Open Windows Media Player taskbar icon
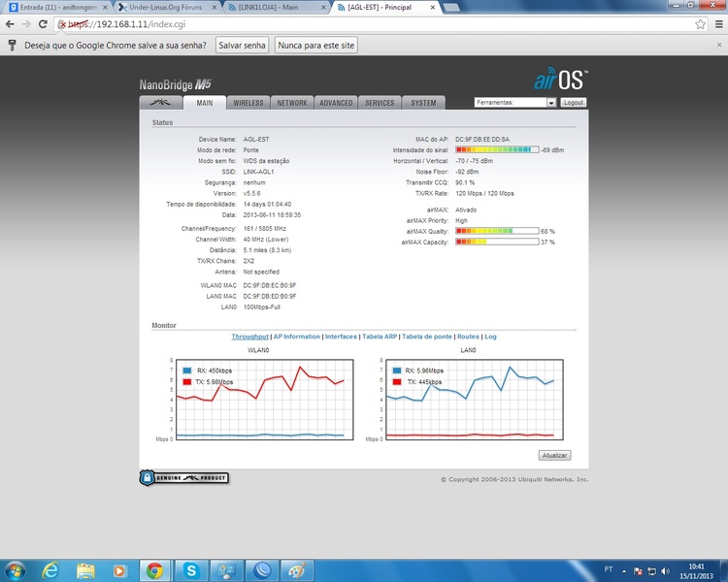728x582 pixels. tap(119, 571)
